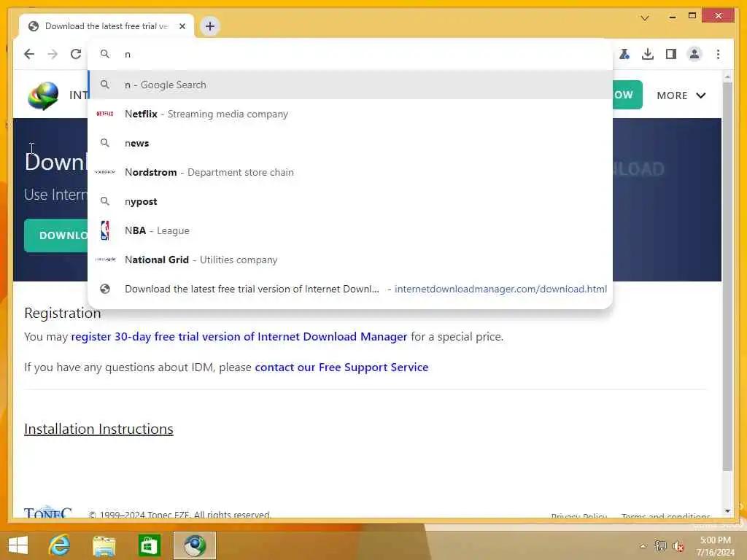Select the 'nypost' search suggestion
The height and width of the screenshot is (560, 747).
[350, 201]
